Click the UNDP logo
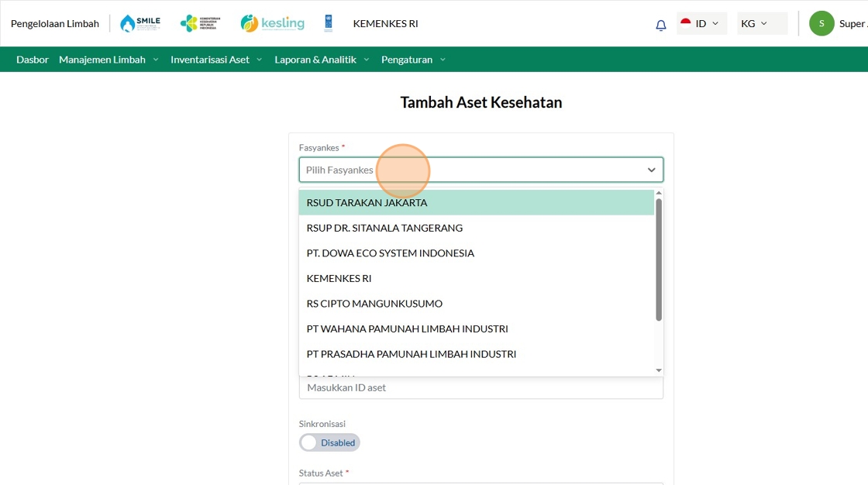The height and width of the screenshot is (485, 868). tap(329, 23)
